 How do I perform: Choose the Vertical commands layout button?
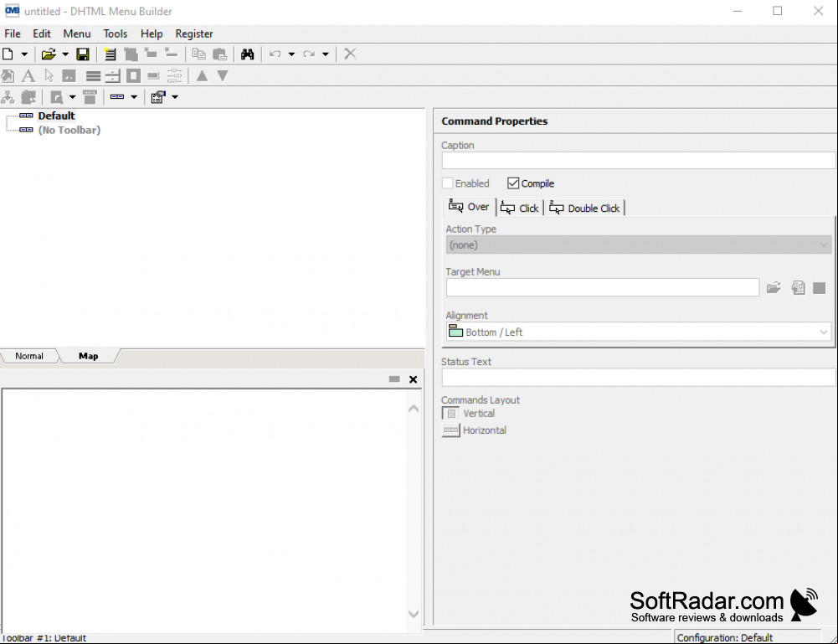(x=450, y=414)
